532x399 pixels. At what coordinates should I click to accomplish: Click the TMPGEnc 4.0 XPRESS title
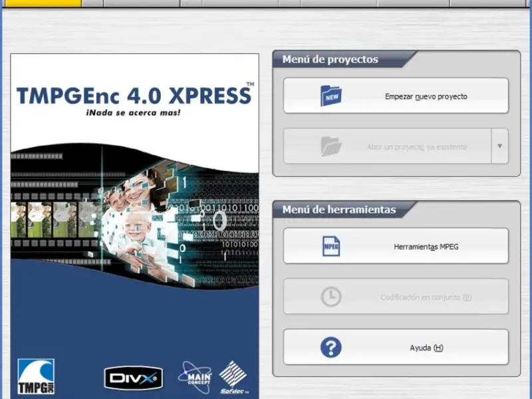(x=135, y=95)
